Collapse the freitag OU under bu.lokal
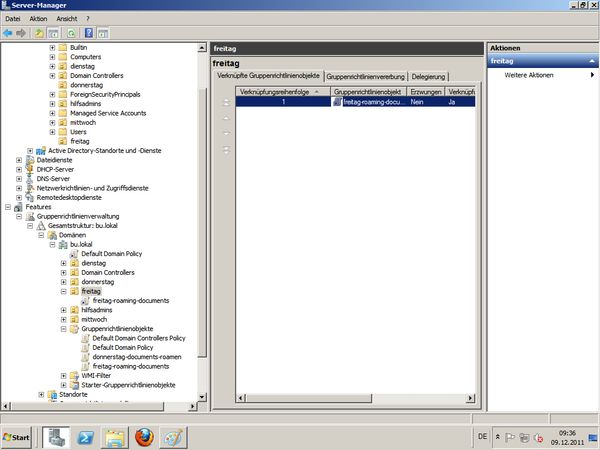The image size is (600, 450). point(64,291)
